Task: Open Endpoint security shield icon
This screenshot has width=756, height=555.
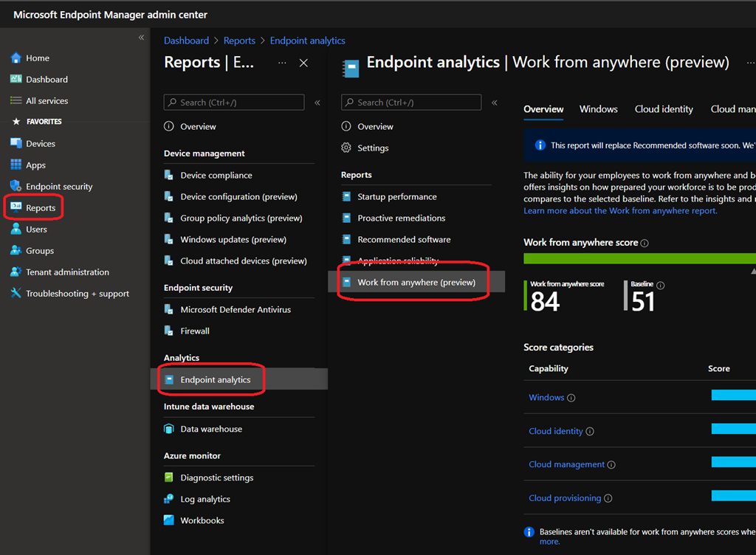Action: [16, 187]
